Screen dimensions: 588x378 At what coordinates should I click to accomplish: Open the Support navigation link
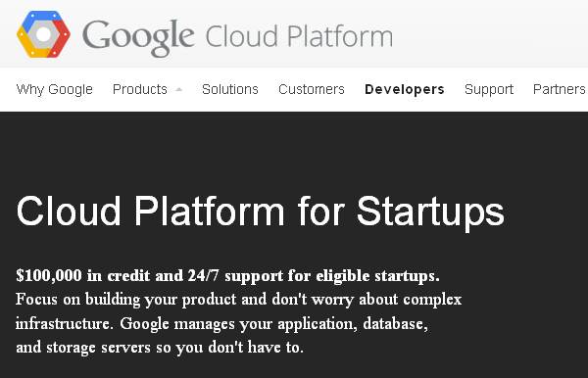(489, 89)
